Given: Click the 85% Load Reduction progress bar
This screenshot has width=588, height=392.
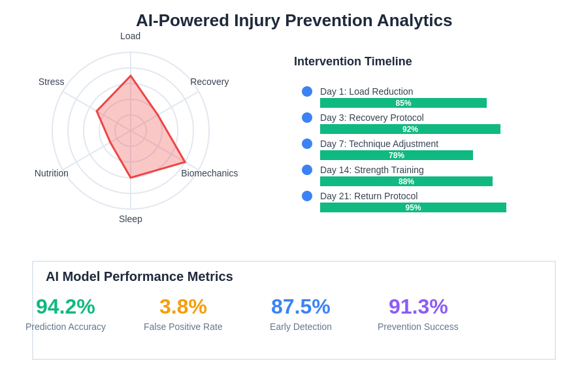Looking at the screenshot, I should coord(403,103).
